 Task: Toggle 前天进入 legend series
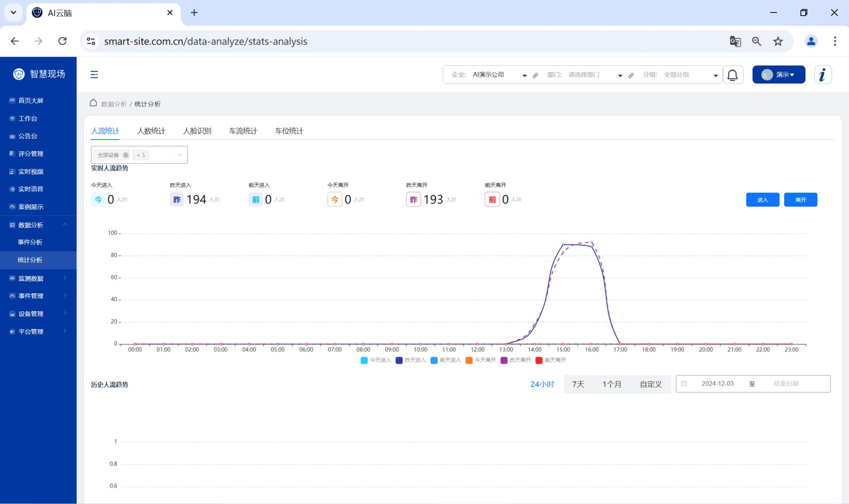click(x=446, y=360)
